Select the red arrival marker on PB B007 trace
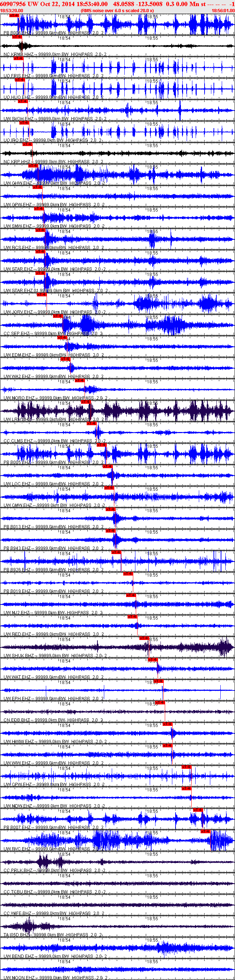The image size is (235, 980). (197, 810)
